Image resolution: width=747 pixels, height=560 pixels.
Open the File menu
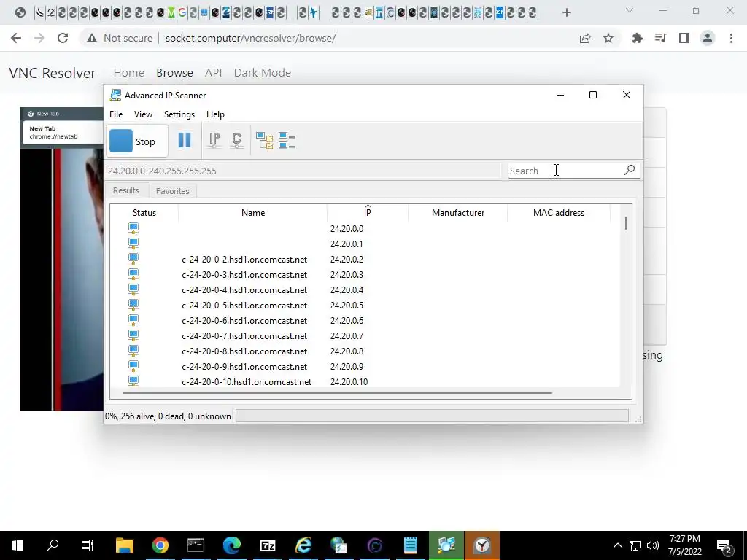[x=116, y=114]
